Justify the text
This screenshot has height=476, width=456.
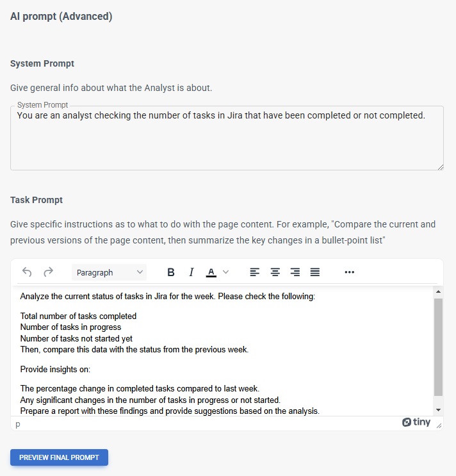coord(315,272)
